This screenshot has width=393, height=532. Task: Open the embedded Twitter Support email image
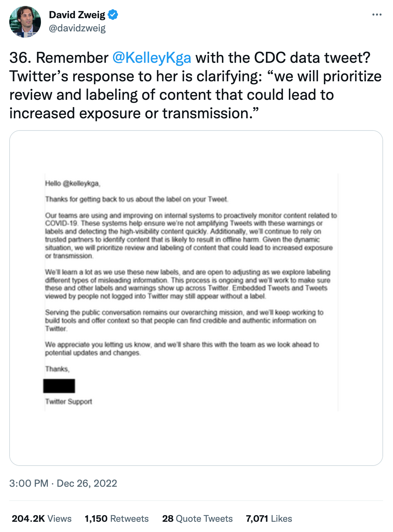[196, 298]
